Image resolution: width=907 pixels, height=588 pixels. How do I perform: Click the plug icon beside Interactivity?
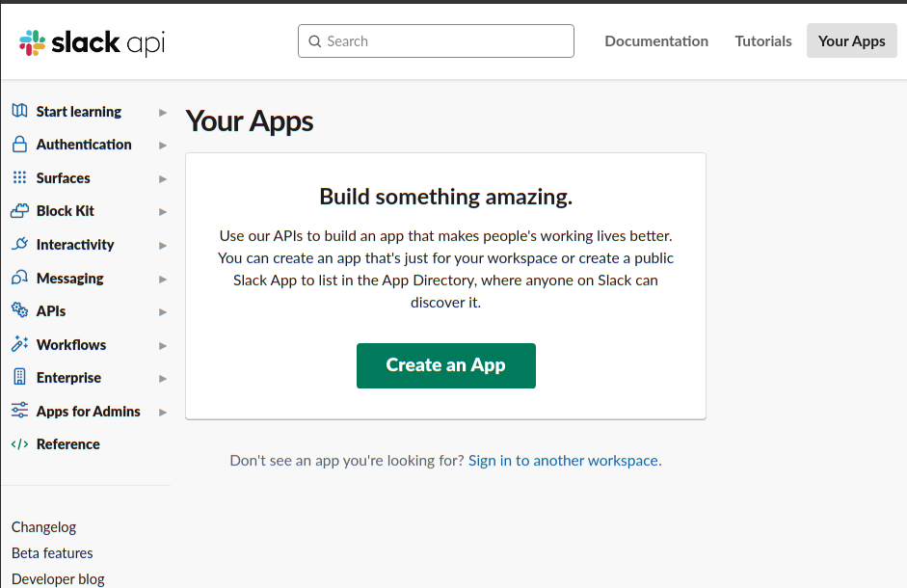point(19,245)
